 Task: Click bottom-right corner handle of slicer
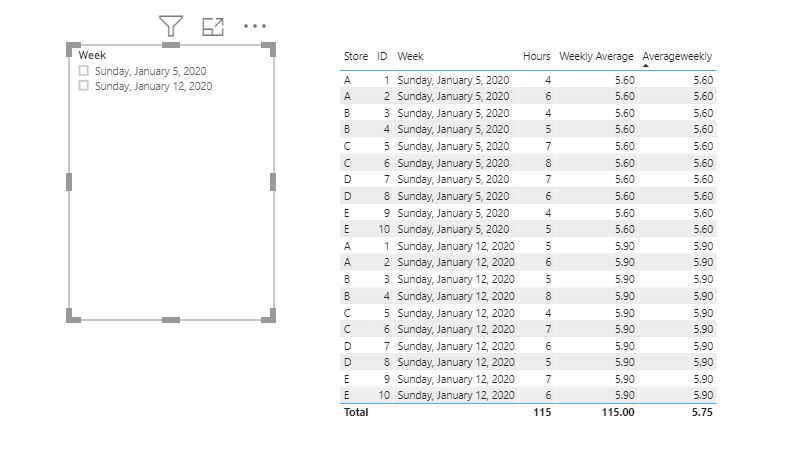271,317
